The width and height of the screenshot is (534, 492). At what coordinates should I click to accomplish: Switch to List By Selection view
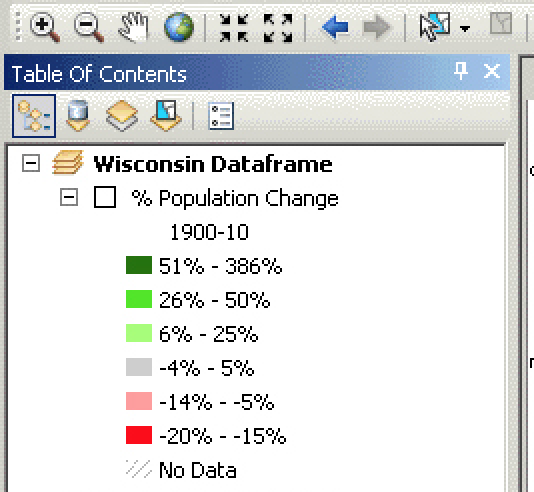click(166, 115)
